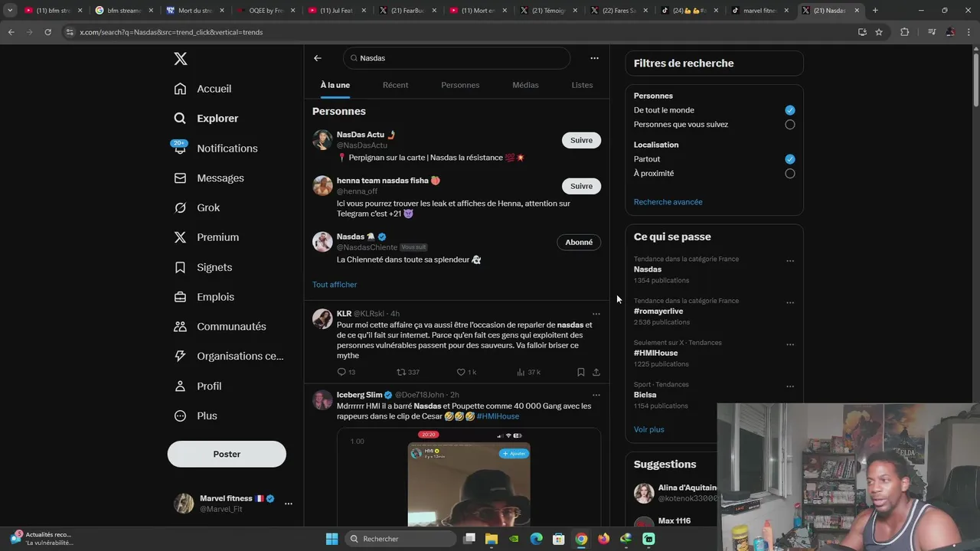Switch to Récent tab

coord(395,85)
